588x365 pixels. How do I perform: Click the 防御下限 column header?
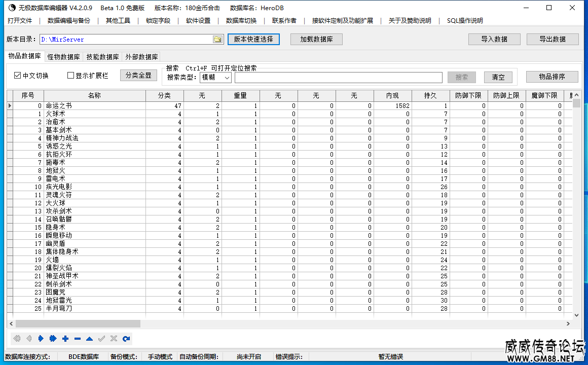click(468, 96)
